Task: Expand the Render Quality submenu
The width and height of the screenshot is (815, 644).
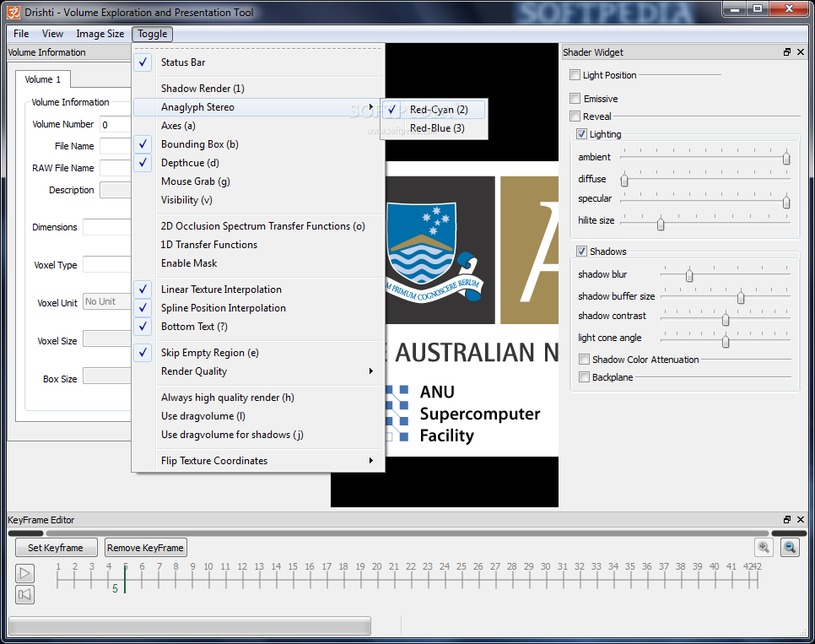Action: pyautogui.click(x=258, y=371)
